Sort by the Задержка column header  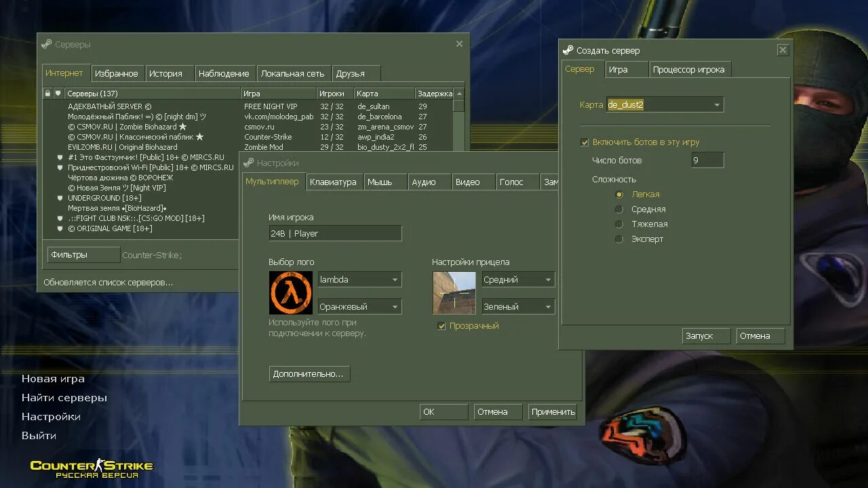click(x=434, y=94)
